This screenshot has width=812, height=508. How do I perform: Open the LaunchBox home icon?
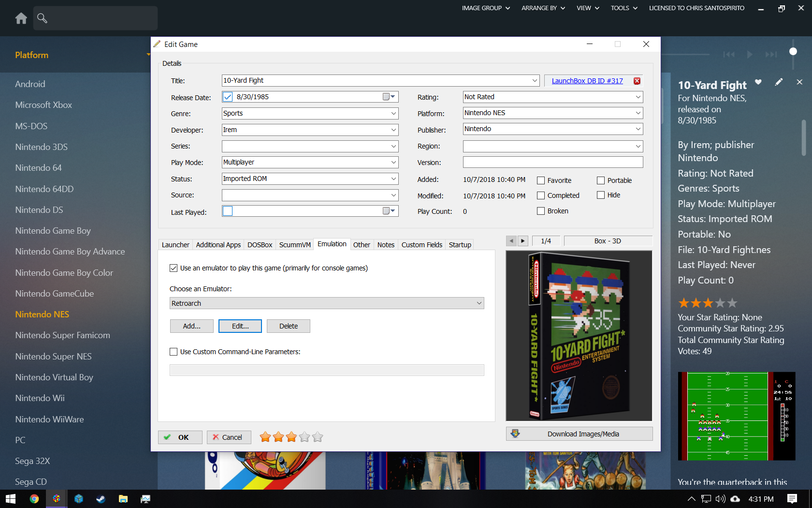click(x=21, y=18)
